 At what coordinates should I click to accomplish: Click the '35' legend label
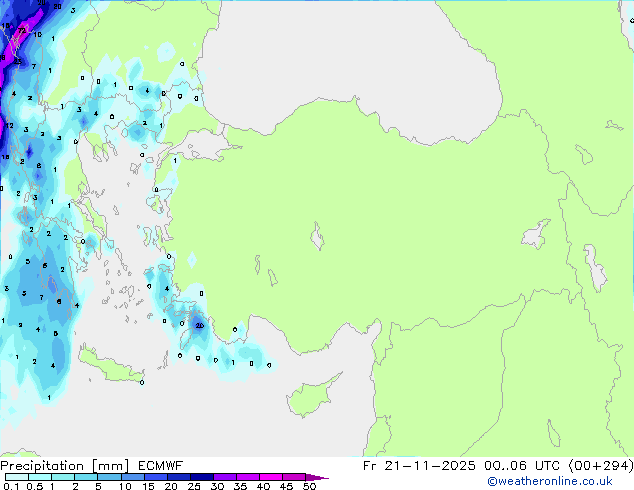241,486
